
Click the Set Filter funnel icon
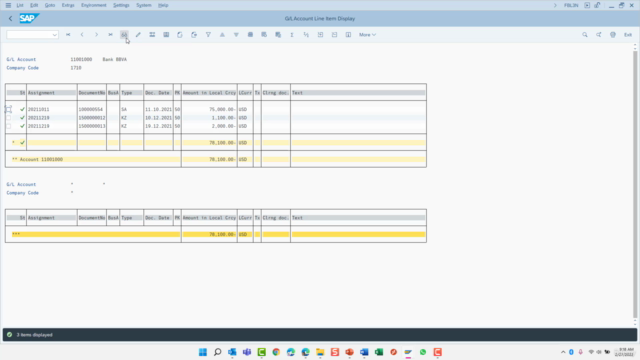pyautogui.click(x=208, y=35)
